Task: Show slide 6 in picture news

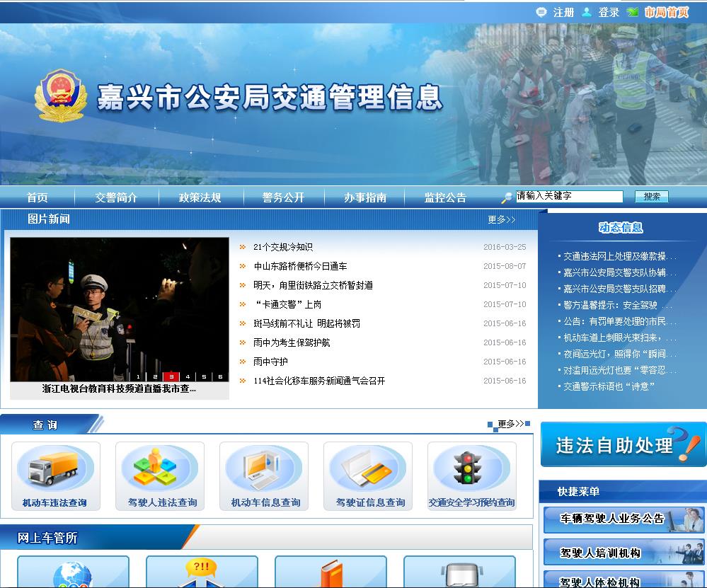Action: pyautogui.click(x=220, y=376)
